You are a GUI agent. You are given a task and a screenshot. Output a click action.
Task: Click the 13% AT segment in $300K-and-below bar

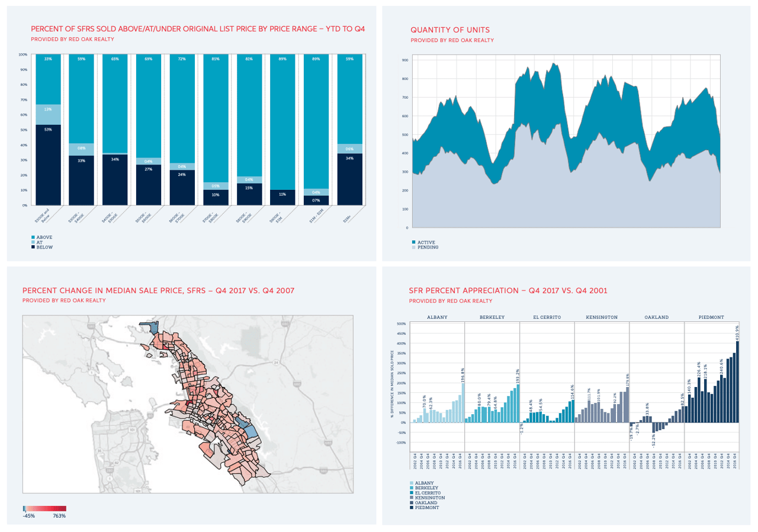coord(49,115)
